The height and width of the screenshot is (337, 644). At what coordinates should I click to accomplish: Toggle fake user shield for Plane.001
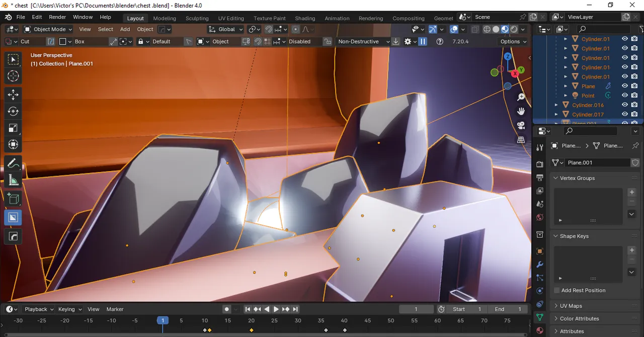point(635,162)
